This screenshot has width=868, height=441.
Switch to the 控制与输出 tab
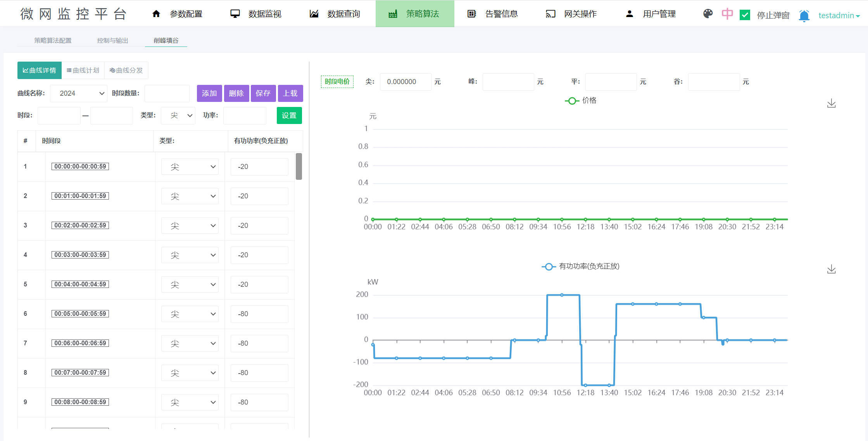tap(112, 40)
